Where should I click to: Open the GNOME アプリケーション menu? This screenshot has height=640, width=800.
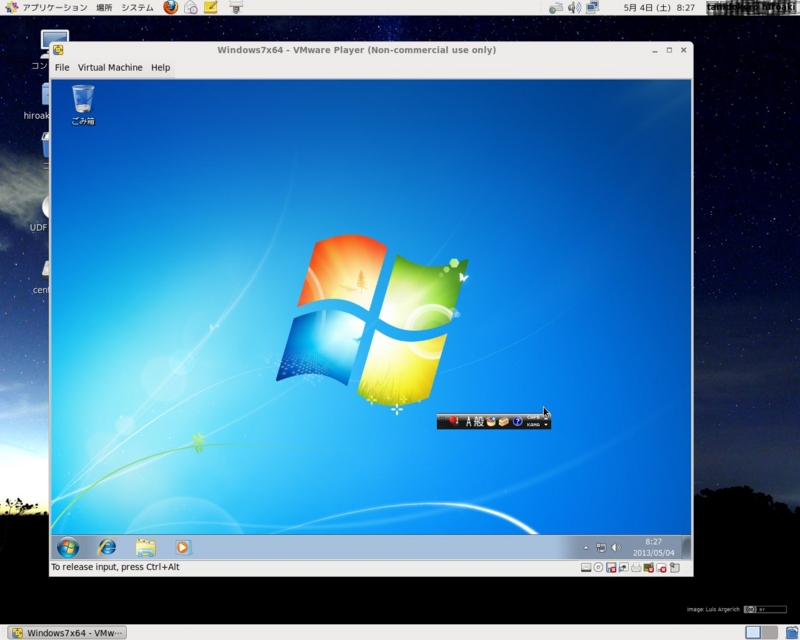point(55,8)
